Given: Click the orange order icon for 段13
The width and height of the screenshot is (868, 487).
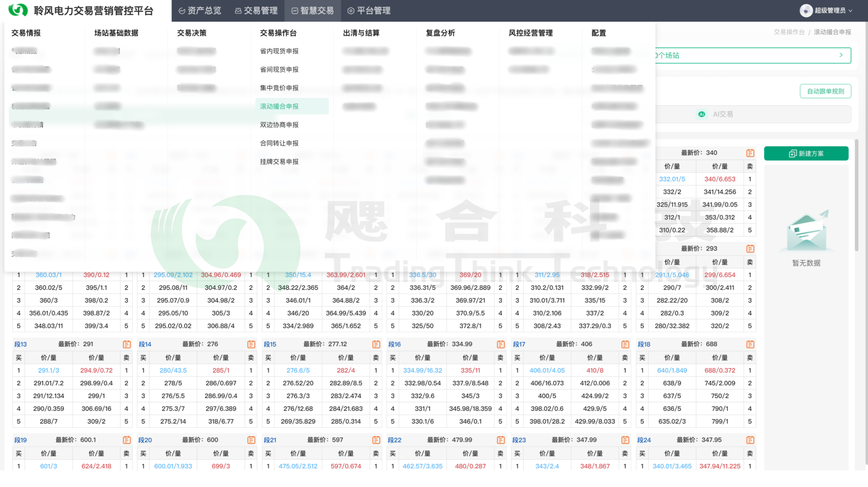Looking at the screenshot, I should 127,344.
